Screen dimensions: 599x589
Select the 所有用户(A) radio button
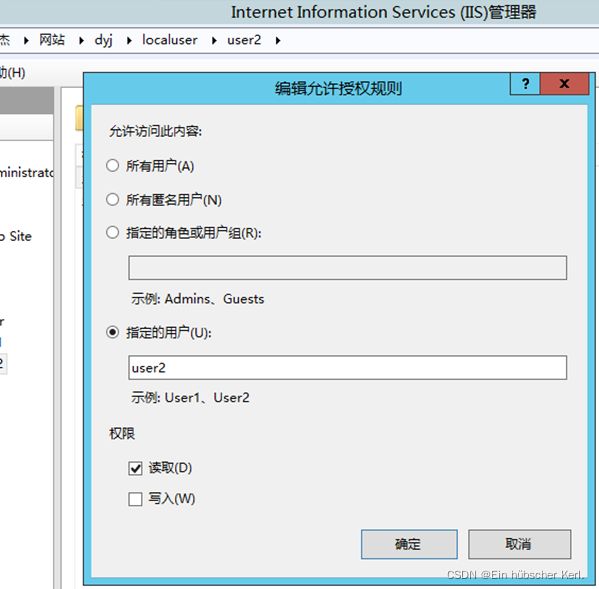tap(113, 166)
